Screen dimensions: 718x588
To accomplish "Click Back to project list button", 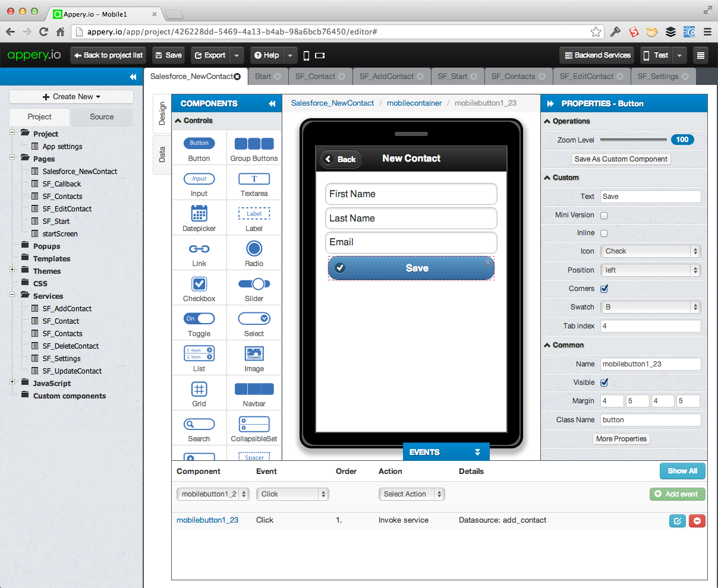I will [x=108, y=55].
